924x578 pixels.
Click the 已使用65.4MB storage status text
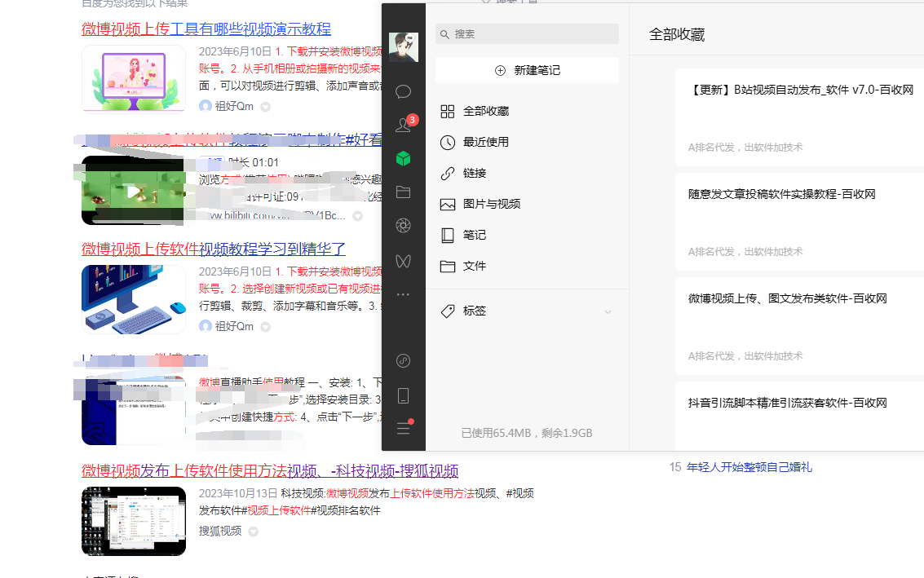tap(526, 433)
